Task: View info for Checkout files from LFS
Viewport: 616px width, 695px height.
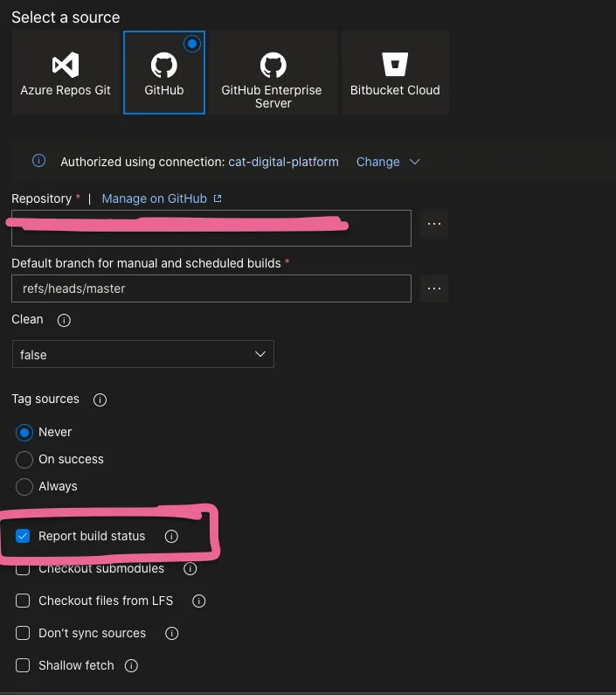Action: (x=198, y=601)
